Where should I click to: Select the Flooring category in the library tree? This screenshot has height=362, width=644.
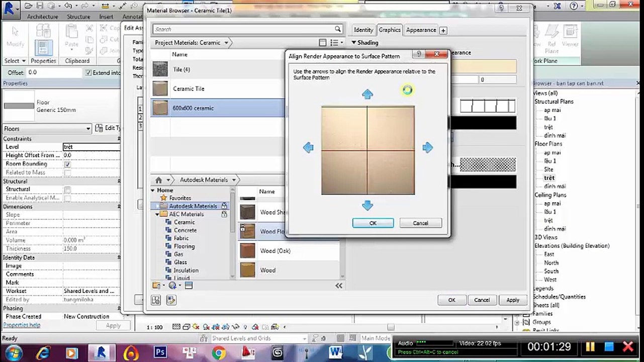(x=184, y=246)
